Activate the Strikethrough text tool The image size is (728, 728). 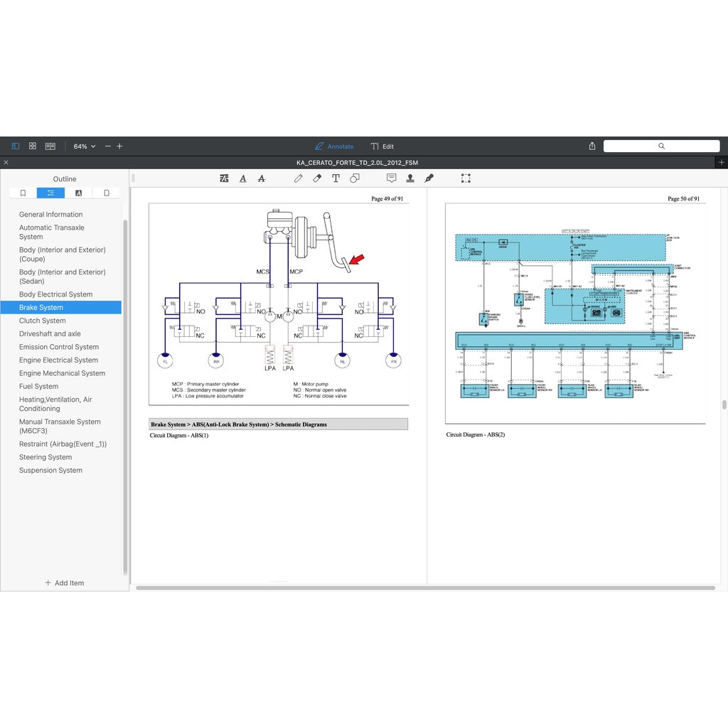(x=262, y=178)
